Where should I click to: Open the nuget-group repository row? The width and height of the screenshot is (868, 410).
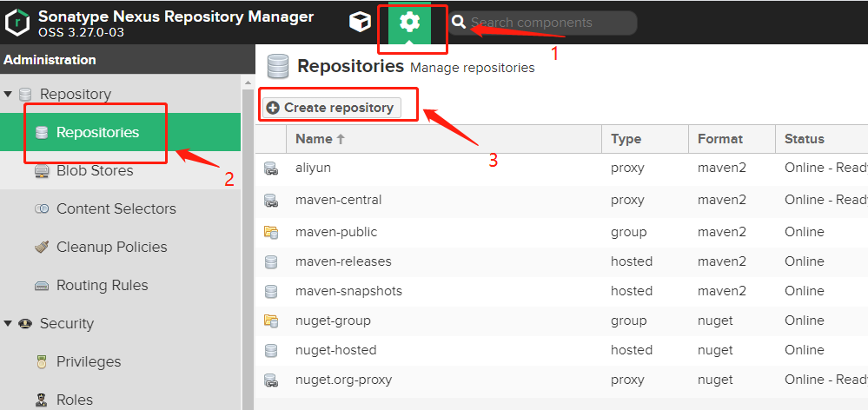(x=561, y=321)
